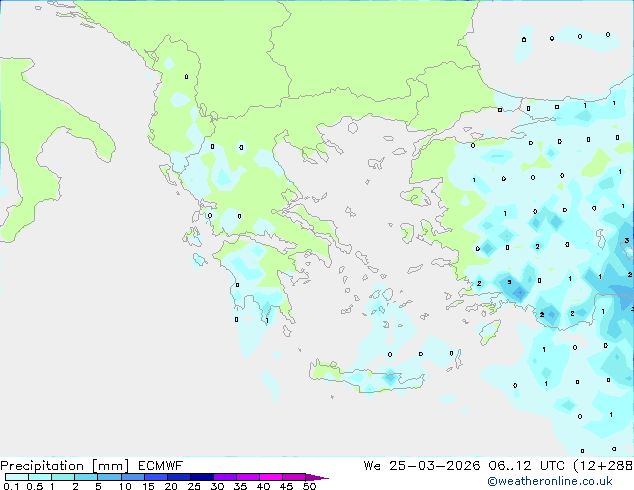
Task: Click the "06..12 UTC" time text
Action: (526, 466)
